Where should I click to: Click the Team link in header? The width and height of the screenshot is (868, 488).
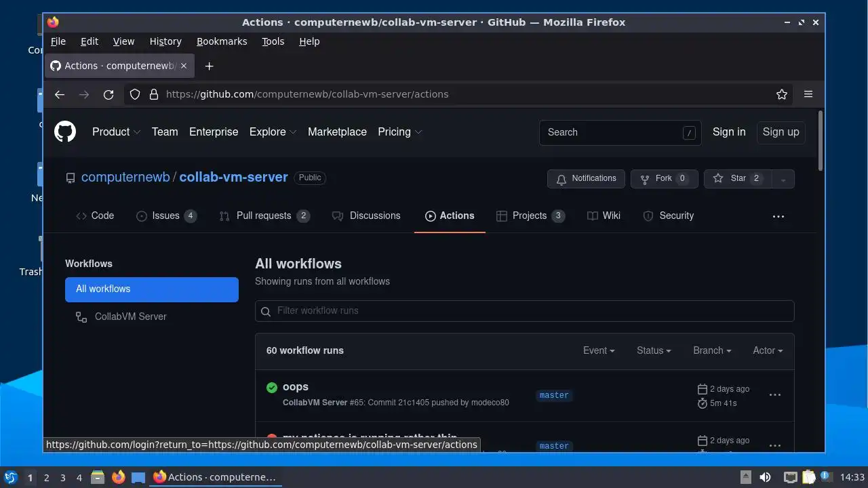point(165,132)
